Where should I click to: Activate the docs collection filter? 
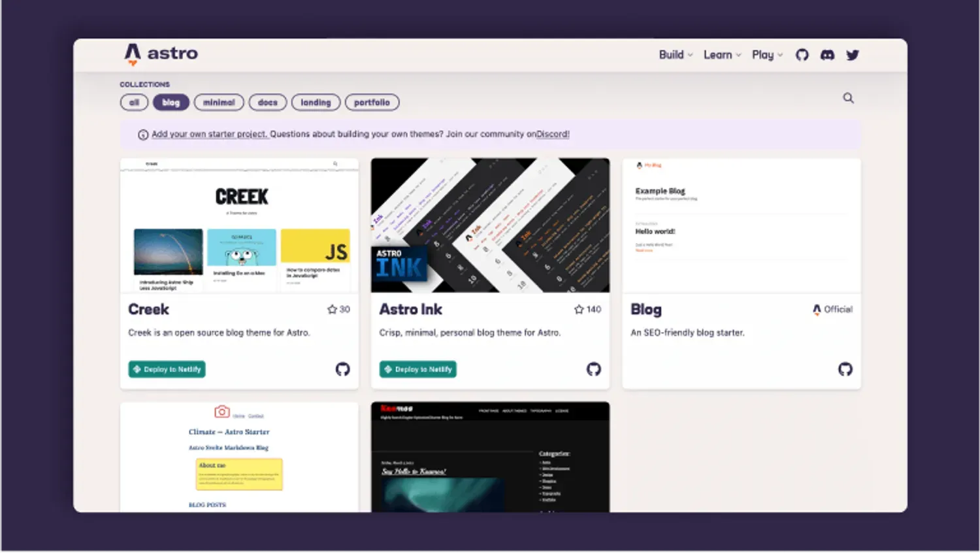[x=267, y=102]
